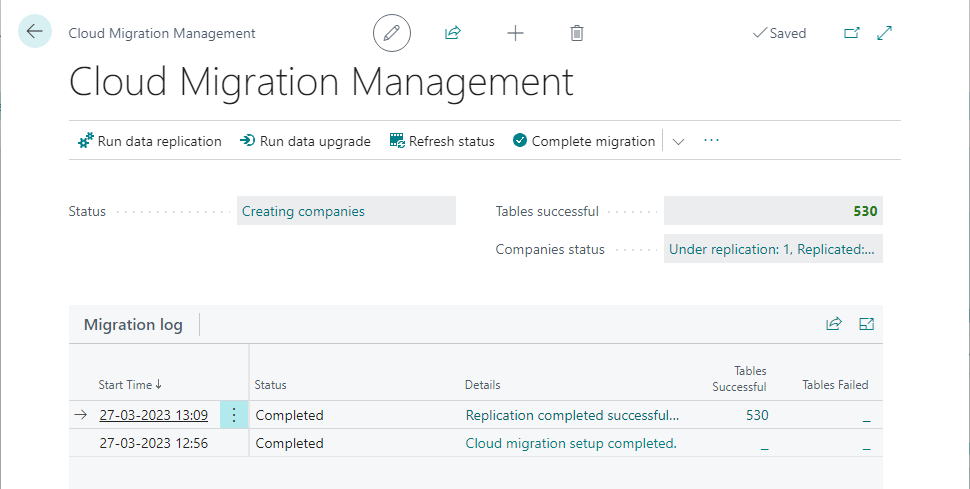Image resolution: width=970 pixels, height=489 pixels.
Task: Expand page with diagonal arrows icon
Action: pyautogui.click(x=885, y=33)
